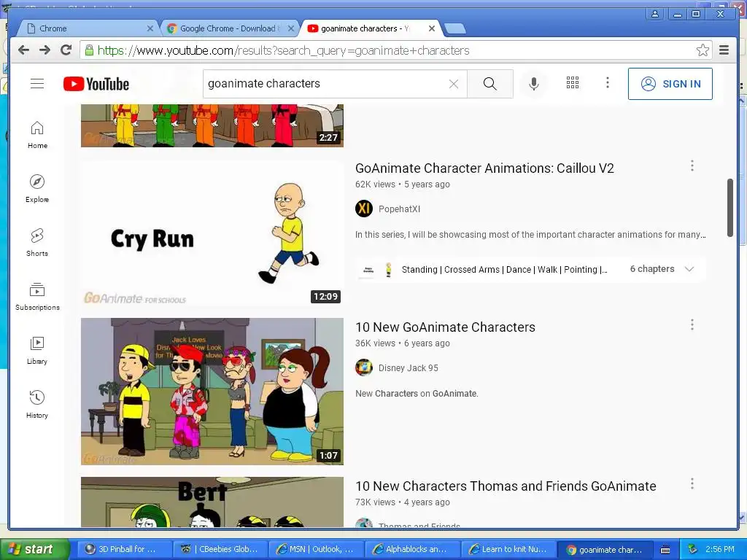Click Standing Crossed Arms Dance chapter text
The image size is (747, 560).
[x=505, y=270]
